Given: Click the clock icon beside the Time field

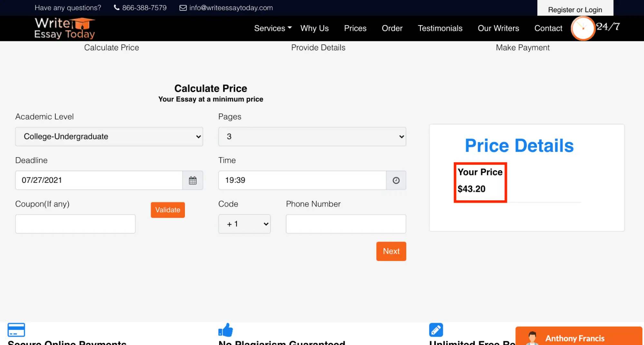Looking at the screenshot, I should pyautogui.click(x=396, y=180).
